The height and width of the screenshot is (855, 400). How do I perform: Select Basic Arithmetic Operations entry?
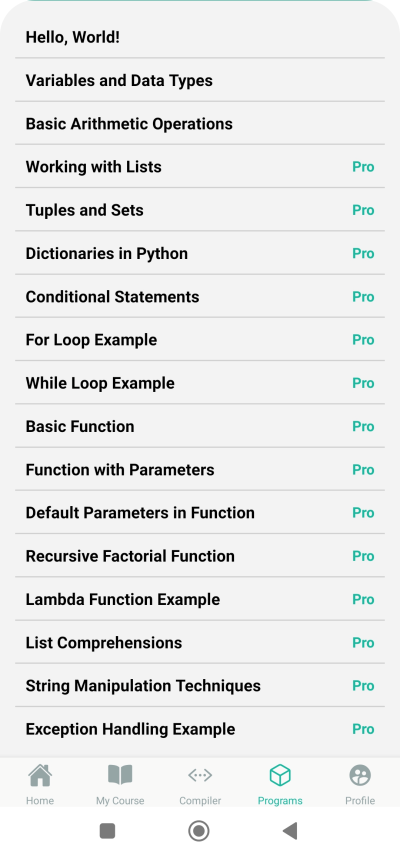pos(200,123)
